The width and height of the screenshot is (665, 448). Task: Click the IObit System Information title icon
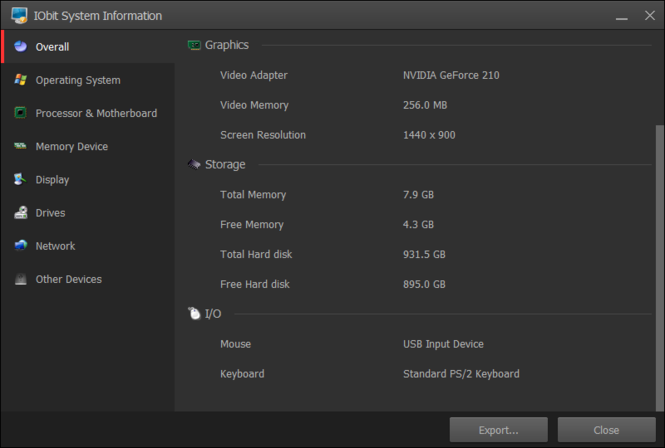click(20, 15)
